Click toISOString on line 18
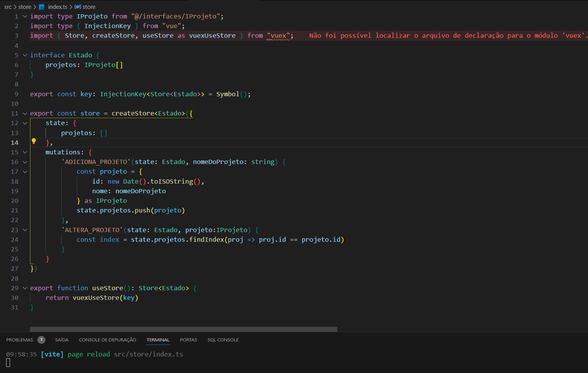 point(172,181)
